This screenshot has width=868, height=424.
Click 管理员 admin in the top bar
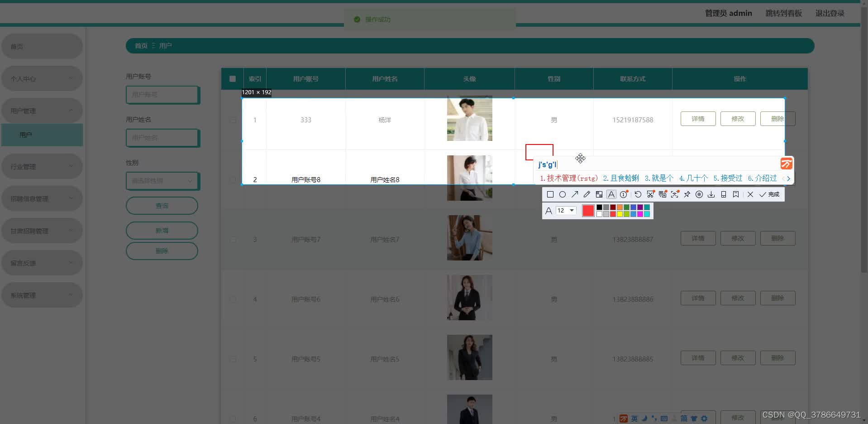729,13
